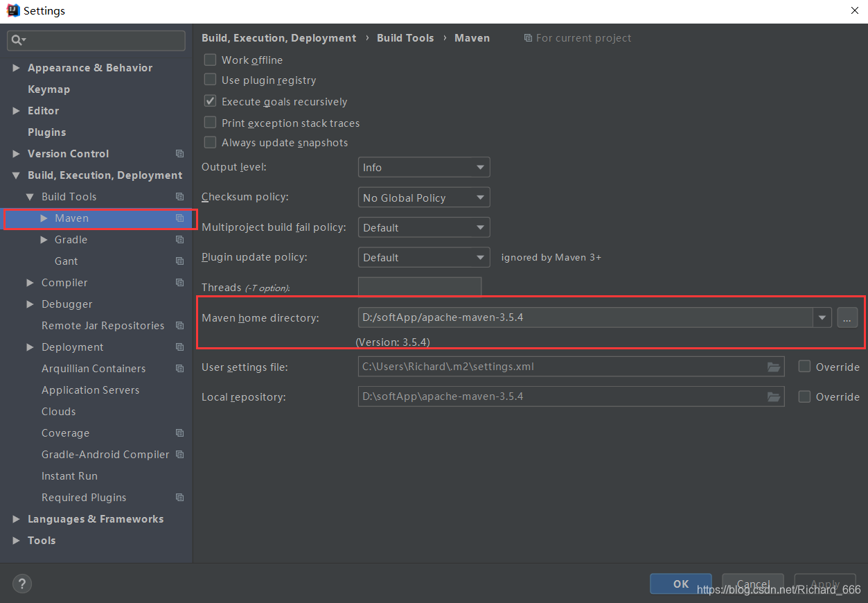The image size is (868, 603).
Task: Click the Apply button
Action: pyautogui.click(x=825, y=584)
